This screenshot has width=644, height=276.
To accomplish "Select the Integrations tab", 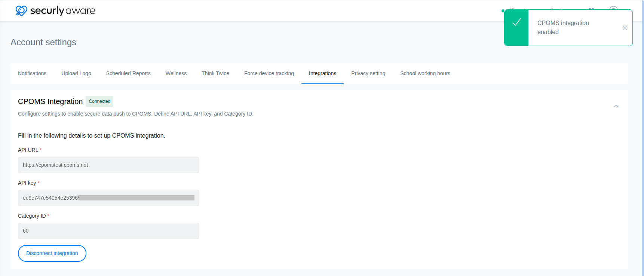I will (x=322, y=73).
